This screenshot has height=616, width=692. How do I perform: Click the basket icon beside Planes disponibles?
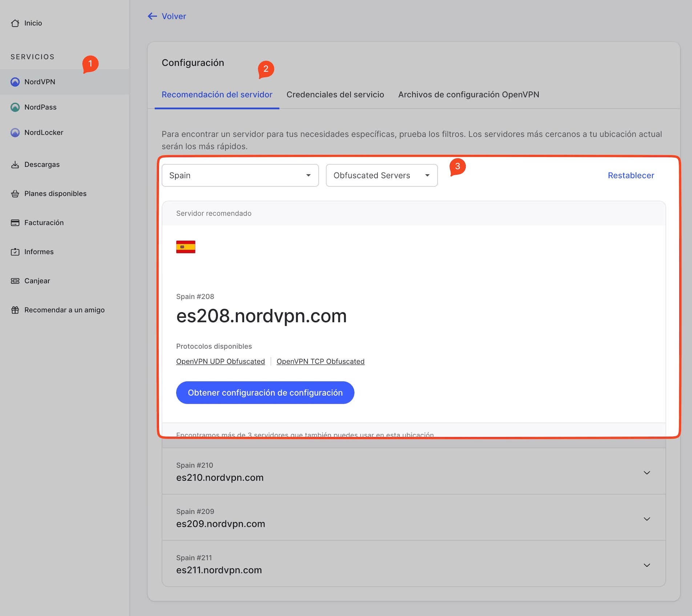[x=15, y=194]
